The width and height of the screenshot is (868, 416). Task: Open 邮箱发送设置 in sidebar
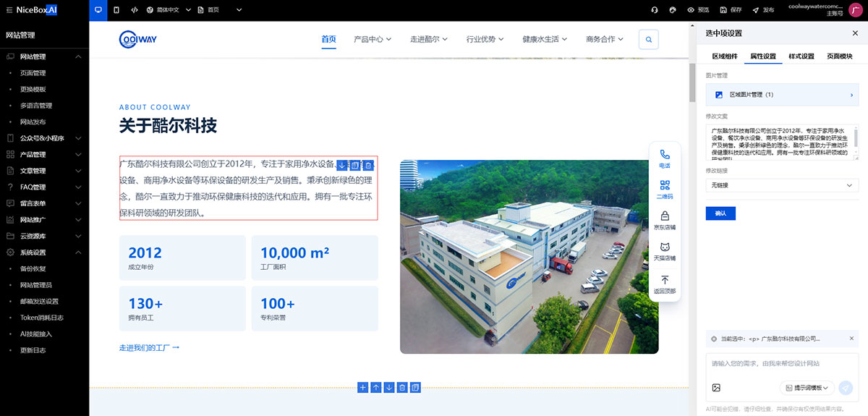39,301
